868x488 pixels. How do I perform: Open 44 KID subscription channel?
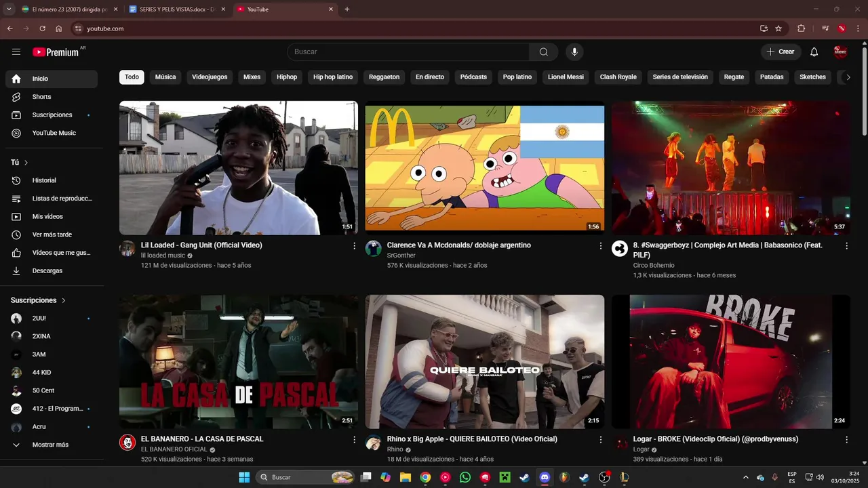52,373
